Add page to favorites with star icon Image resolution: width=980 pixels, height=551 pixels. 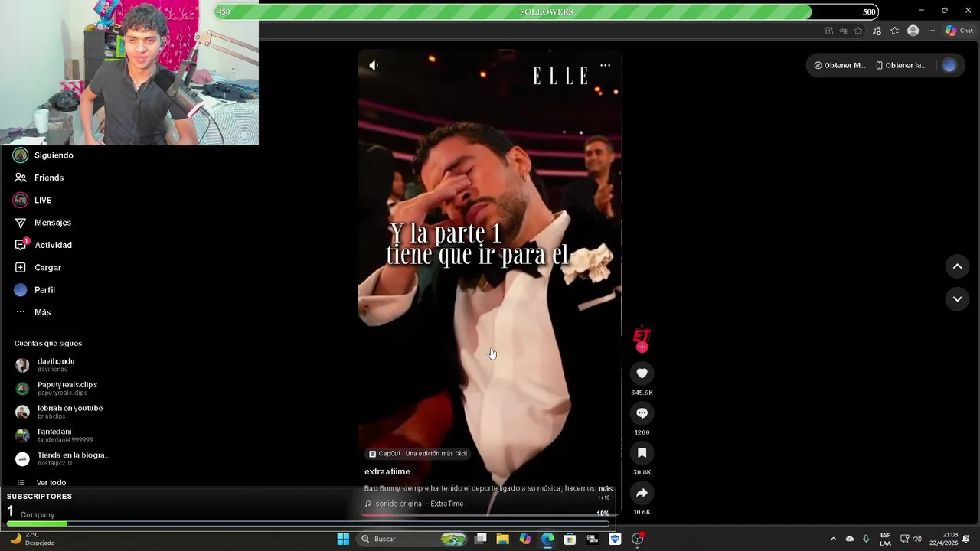(858, 31)
